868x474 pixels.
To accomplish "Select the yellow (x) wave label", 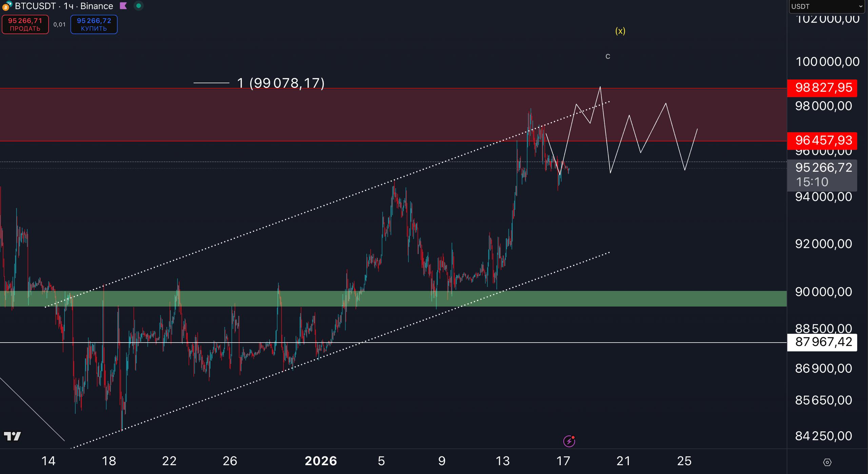I will point(620,31).
